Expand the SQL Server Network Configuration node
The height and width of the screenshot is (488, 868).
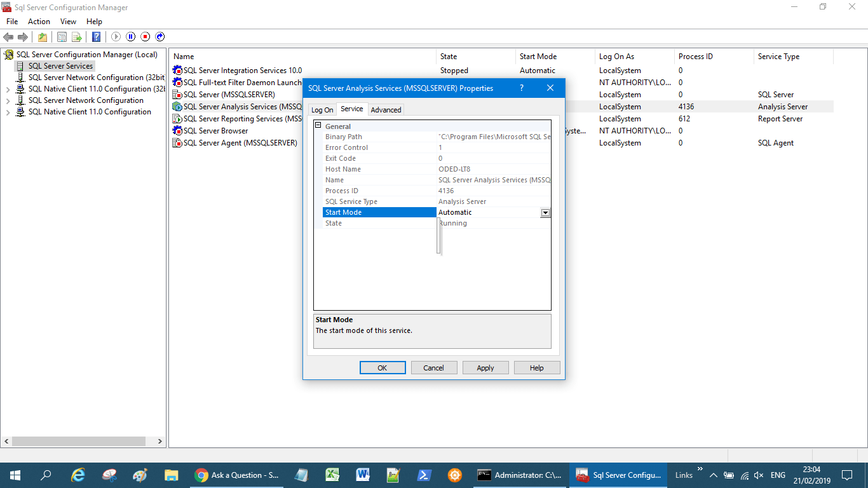(8, 101)
